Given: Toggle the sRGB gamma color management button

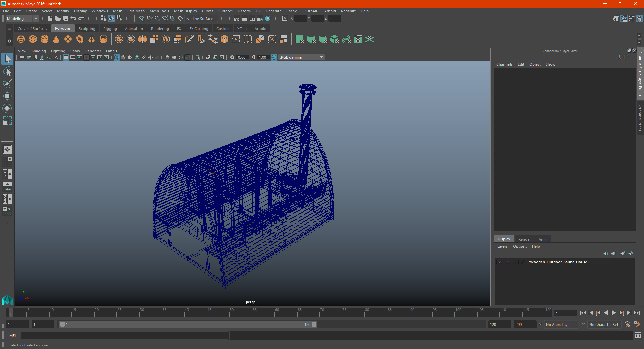Looking at the screenshot, I should tap(274, 57).
